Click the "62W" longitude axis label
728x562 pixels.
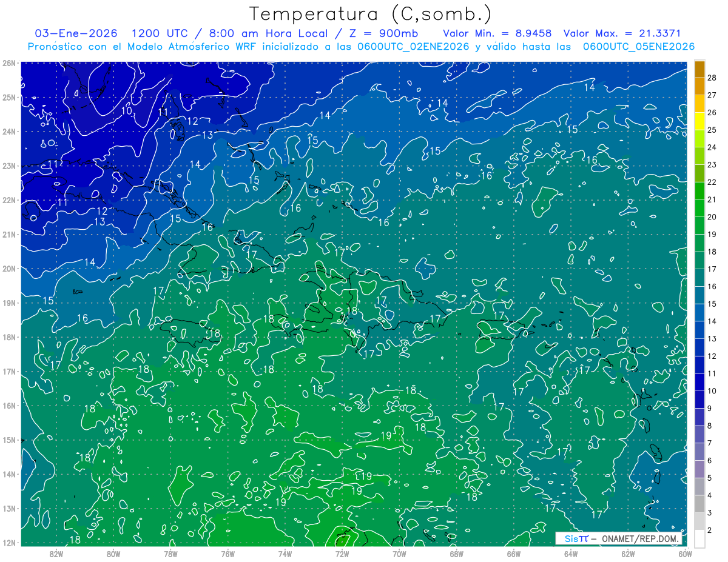(x=628, y=554)
